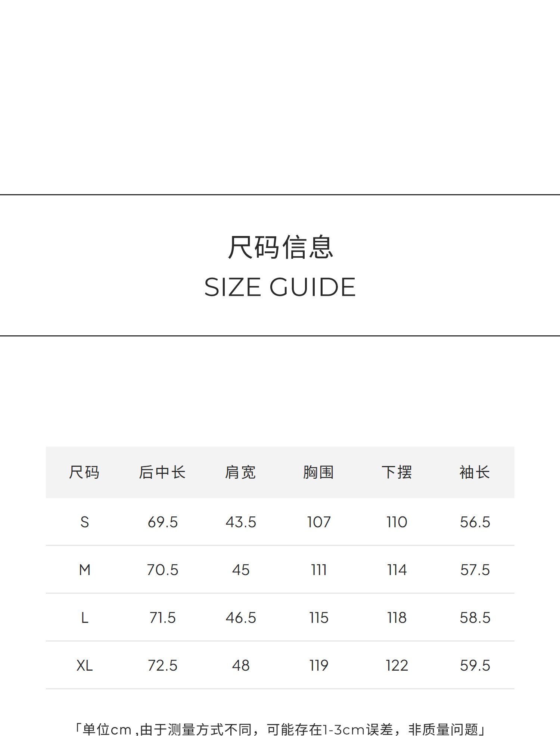Click the 57.5 sleeve length cell
The image size is (560, 736).
475,570
